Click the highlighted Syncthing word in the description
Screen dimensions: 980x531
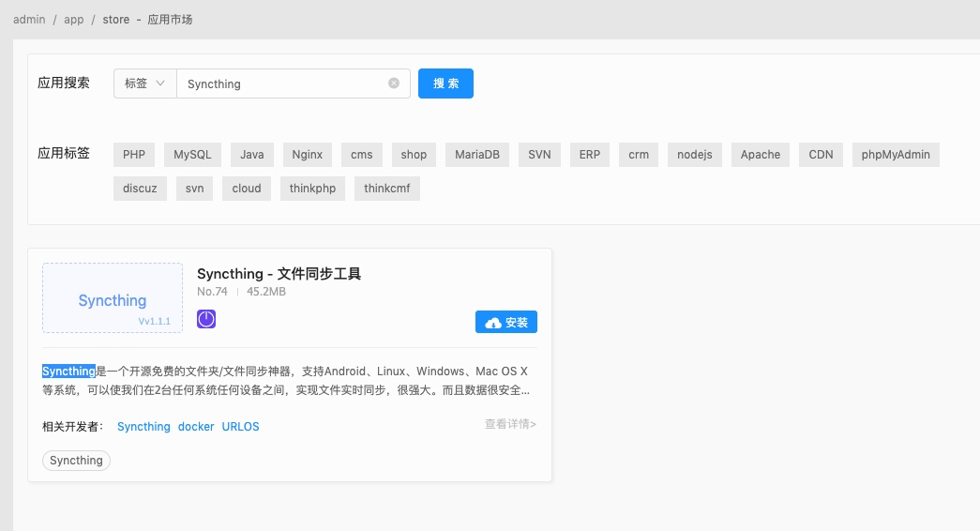68,372
